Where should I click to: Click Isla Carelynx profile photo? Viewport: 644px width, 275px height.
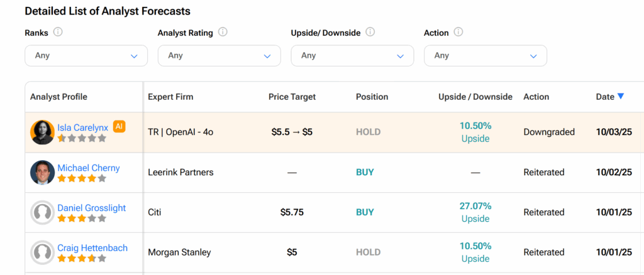coord(42,132)
